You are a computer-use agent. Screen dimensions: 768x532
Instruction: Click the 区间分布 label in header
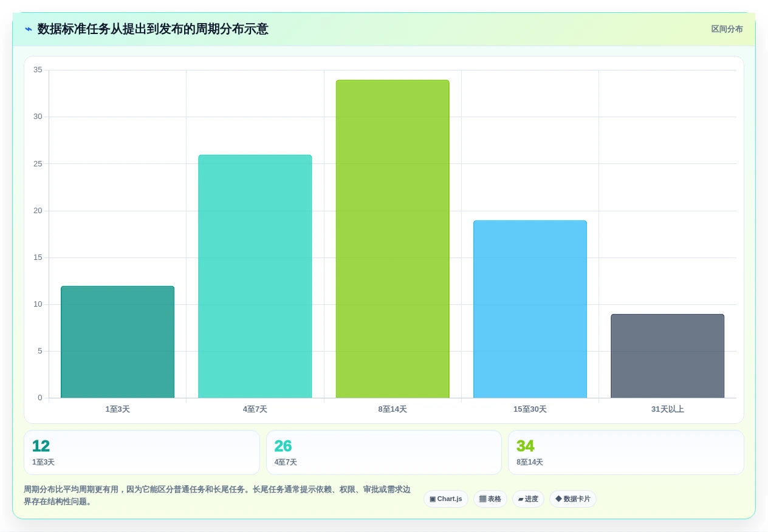point(727,29)
